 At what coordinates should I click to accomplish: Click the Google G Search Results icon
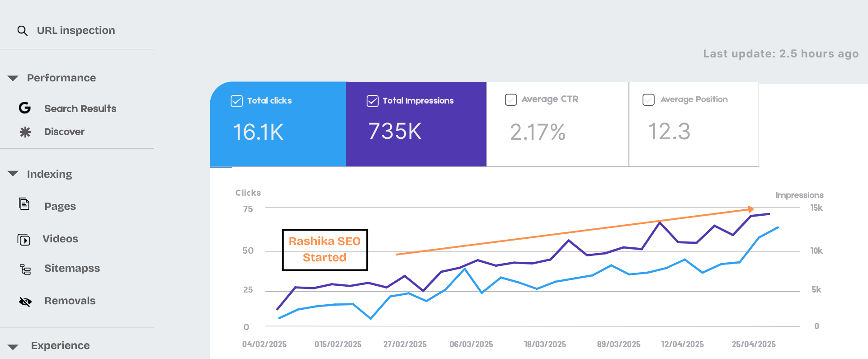coord(25,108)
